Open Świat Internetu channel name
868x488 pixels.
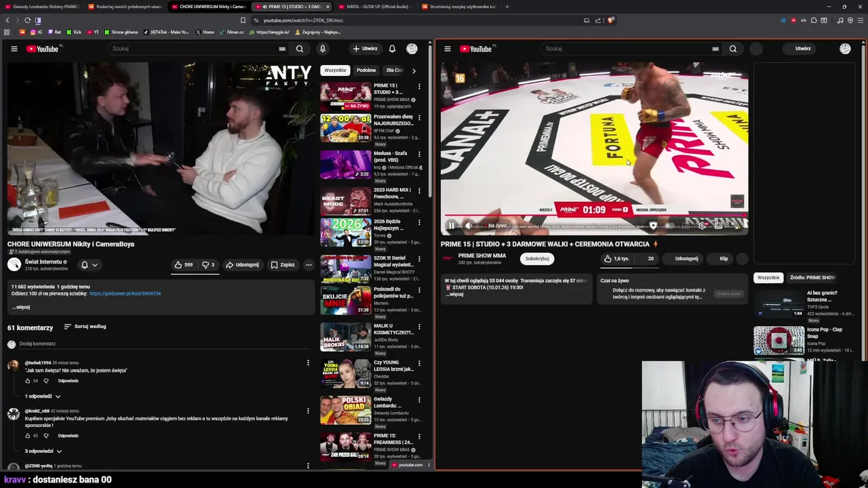(43, 262)
